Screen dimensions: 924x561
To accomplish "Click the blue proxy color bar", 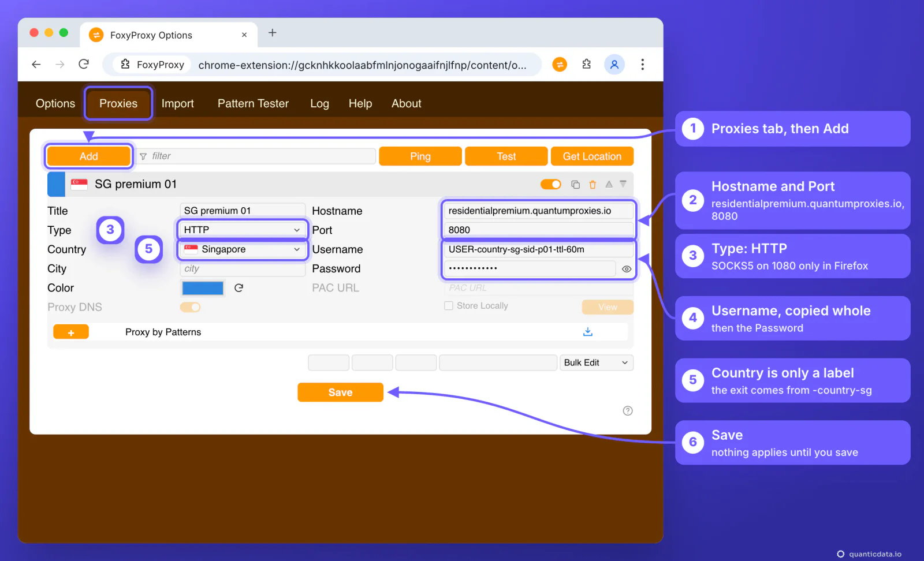I will pyautogui.click(x=56, y=184).
